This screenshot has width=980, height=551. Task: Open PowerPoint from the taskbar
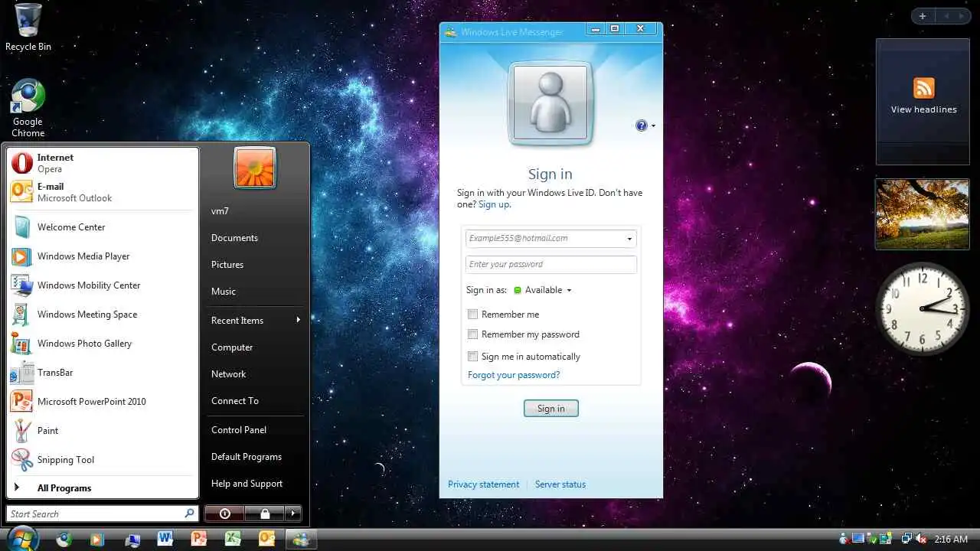[198, 539]
